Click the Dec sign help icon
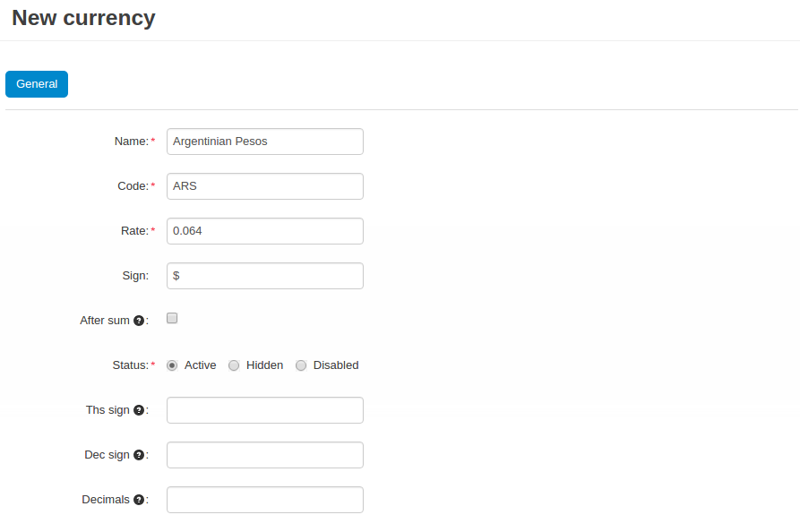Image resolution: width=800 pixels, height=532 pixels. [139, 455]
